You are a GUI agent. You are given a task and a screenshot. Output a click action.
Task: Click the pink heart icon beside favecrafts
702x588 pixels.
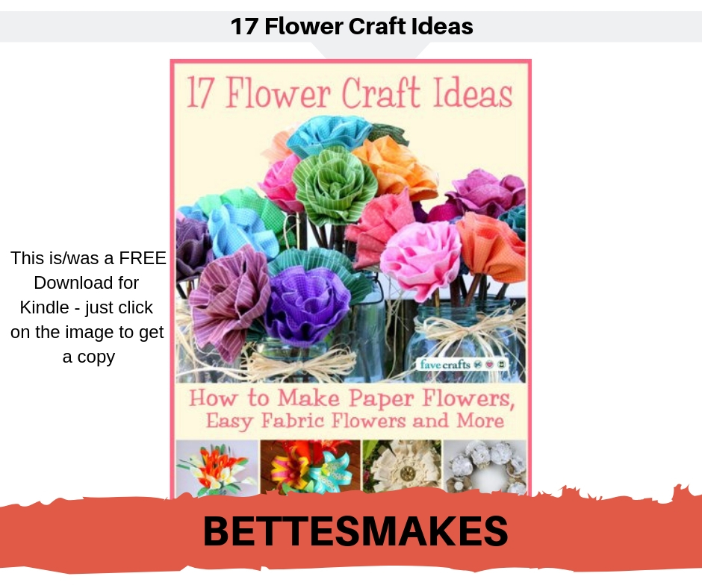[x=490, y=364]
